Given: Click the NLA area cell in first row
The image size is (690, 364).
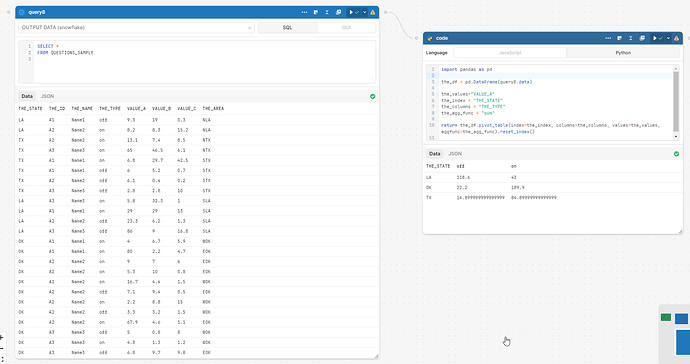Looking at the screenshot, I should click(206, 120).
